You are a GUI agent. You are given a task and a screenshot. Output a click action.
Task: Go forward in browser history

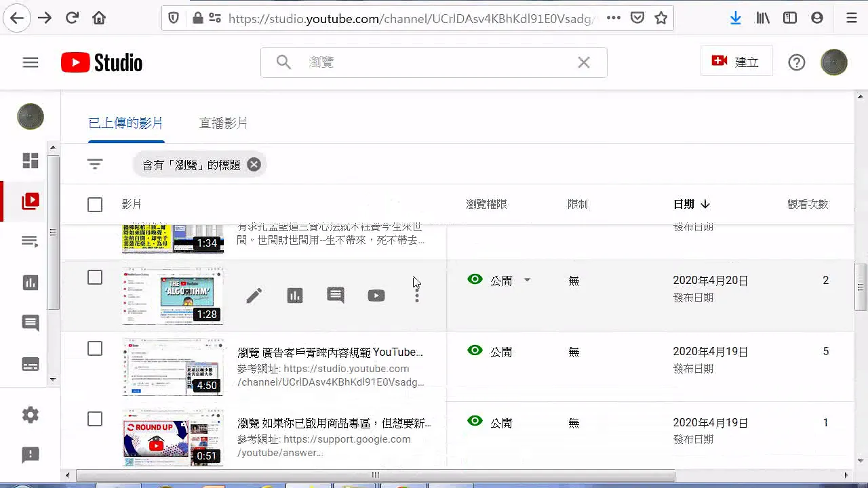(x=45, y=18)
